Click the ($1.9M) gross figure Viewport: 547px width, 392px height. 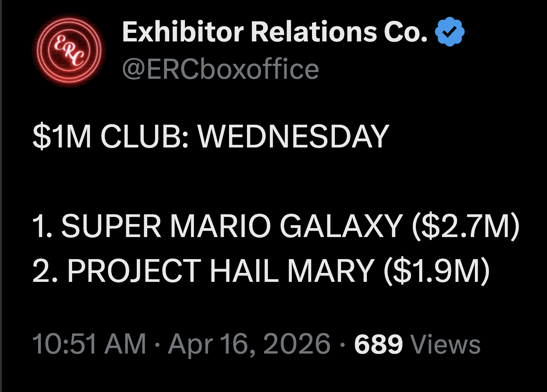(436, 271)
